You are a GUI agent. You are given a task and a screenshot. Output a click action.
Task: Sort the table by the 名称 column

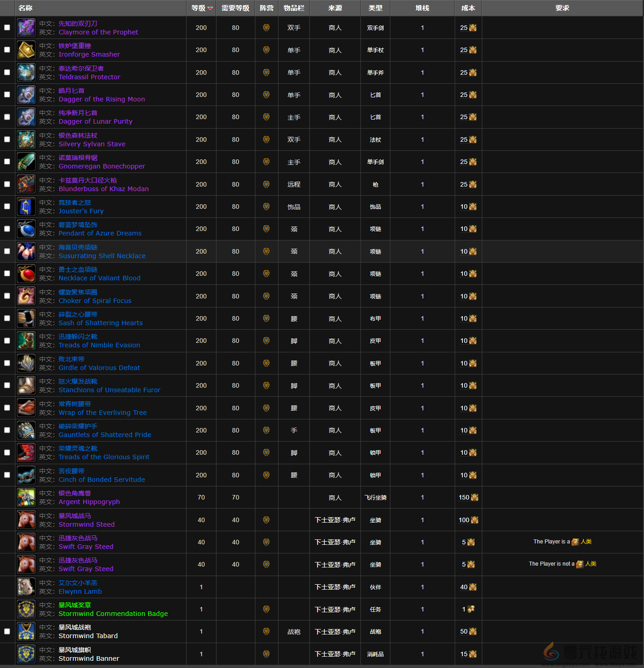pos(25,8)
